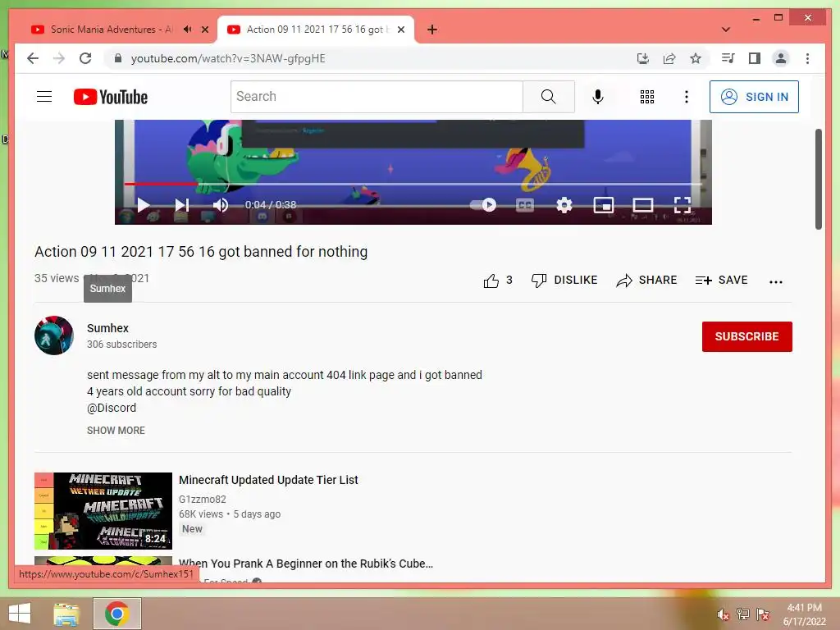Reload the current YouTube page
Viewport: 840px width, 630px height.
(85, 58)
